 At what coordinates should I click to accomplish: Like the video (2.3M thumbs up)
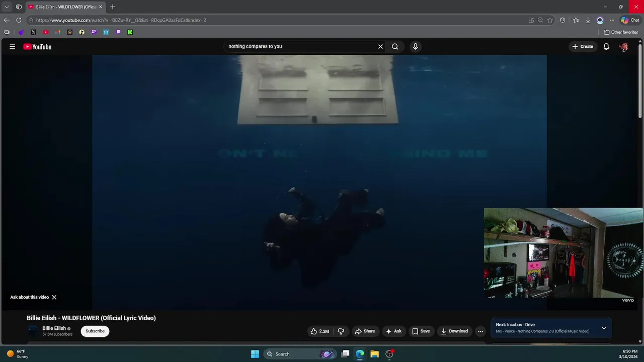(x=319, y=331)
